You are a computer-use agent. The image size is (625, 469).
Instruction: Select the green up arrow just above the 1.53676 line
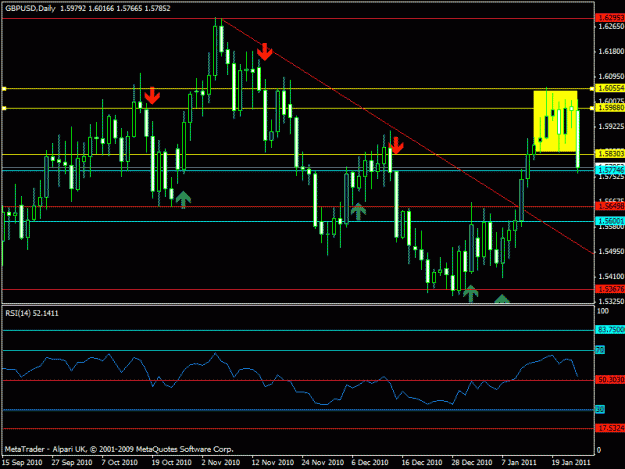click(x=471, y=294)
